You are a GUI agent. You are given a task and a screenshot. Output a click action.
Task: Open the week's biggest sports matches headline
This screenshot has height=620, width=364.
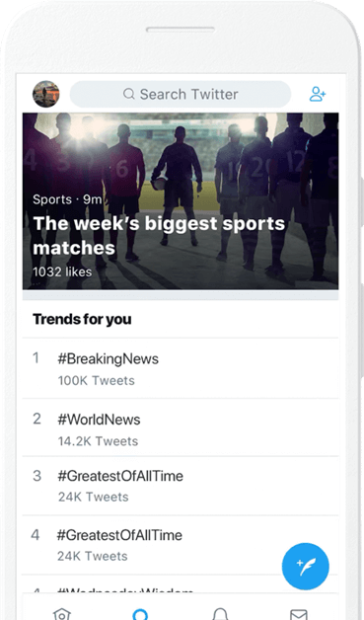(x=159, y=236)
